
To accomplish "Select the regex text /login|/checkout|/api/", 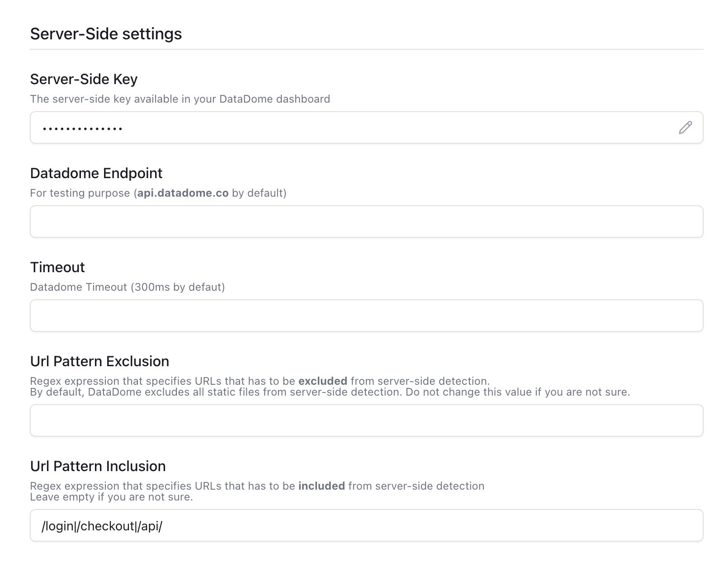I will [x=102, y=526].
